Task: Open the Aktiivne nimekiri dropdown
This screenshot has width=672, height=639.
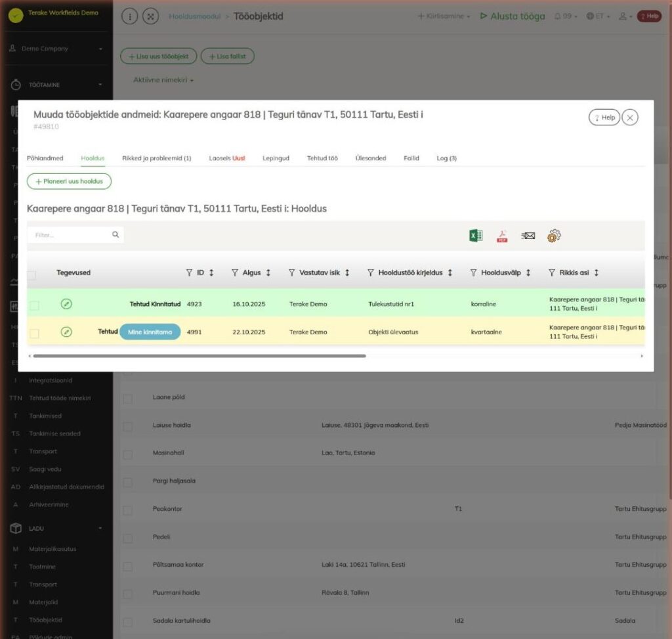Action: [163, 79]
